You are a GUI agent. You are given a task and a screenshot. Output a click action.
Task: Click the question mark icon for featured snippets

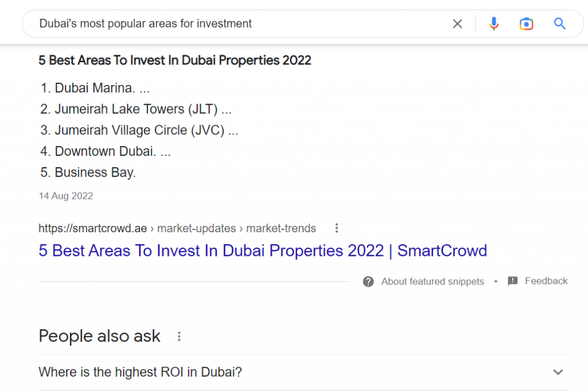368,282
